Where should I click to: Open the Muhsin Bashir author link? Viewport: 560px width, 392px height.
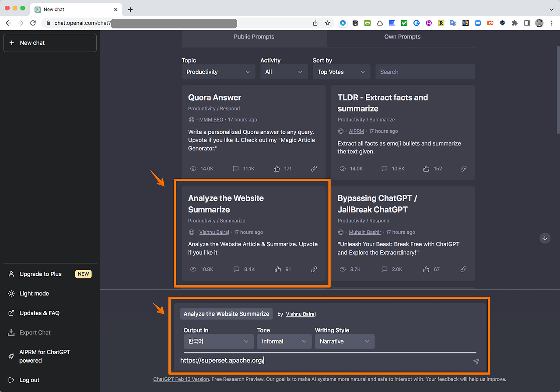[x=365, y=232]
